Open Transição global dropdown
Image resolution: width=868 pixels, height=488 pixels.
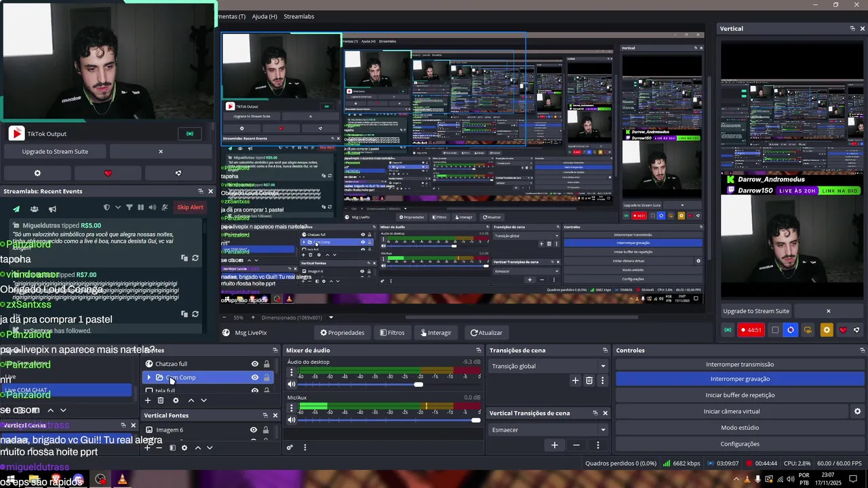click(x=549, y=366)
